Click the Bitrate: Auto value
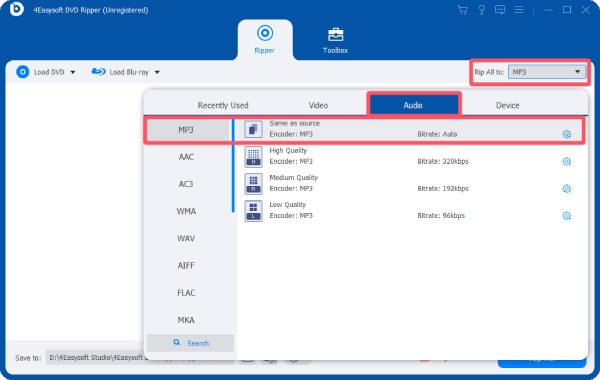This screenshot has height=380, width=600. (x=437, y=134)
